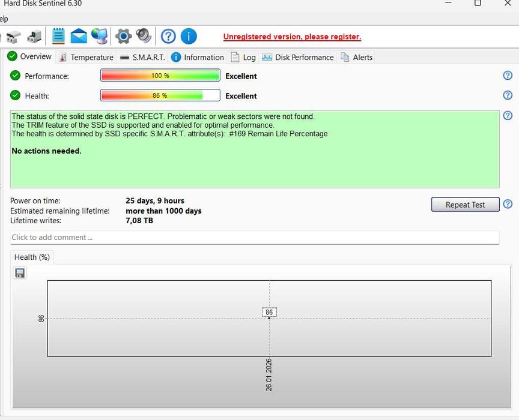519x420 pixels.
Task: Open help icon beside green status box
Action: coord(508,115)
